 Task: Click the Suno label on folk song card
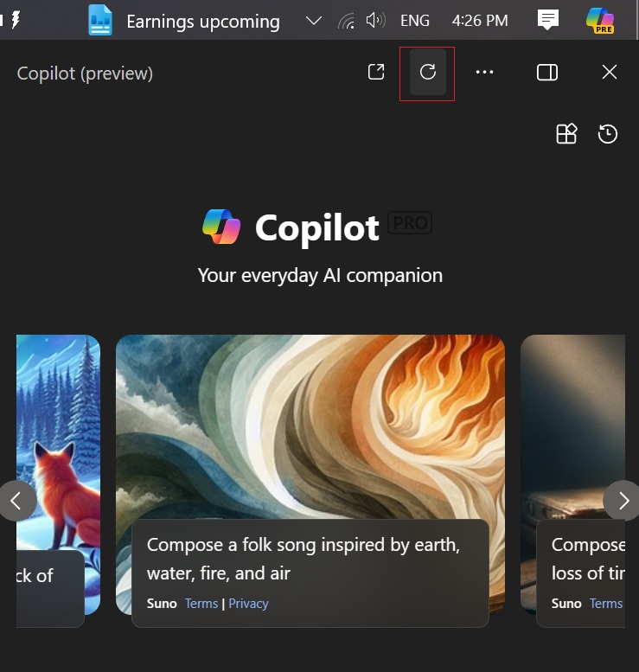coord(162,604)
